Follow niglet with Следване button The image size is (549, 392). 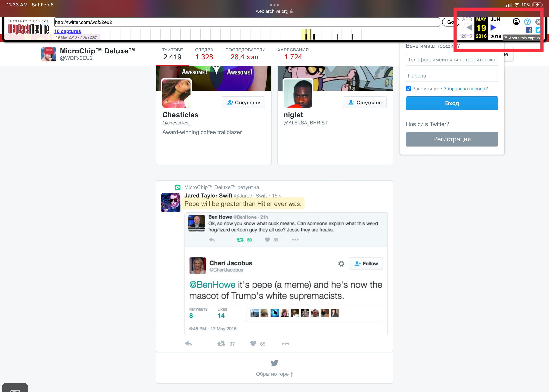click(x=365, y=102)
